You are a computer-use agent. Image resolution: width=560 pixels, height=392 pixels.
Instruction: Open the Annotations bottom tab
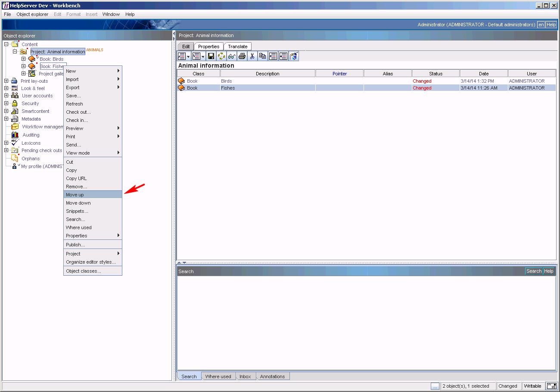(272, 376)
